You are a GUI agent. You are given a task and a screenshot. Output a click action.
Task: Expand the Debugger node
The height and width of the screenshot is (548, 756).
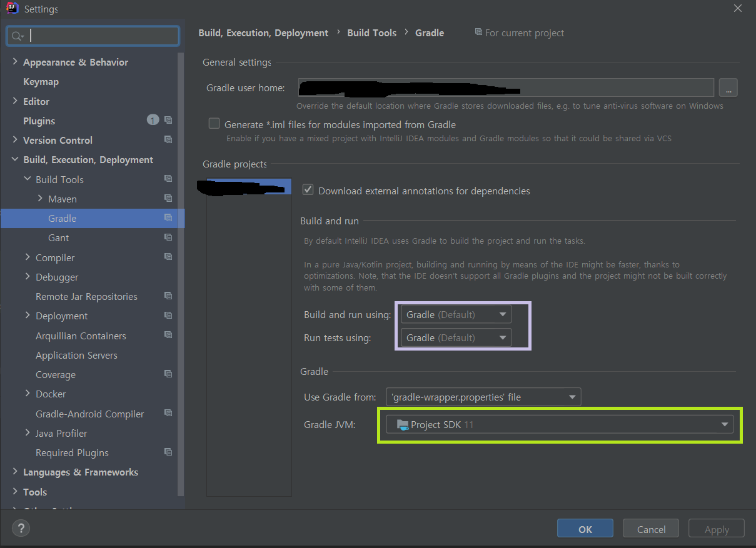(28, 276)
